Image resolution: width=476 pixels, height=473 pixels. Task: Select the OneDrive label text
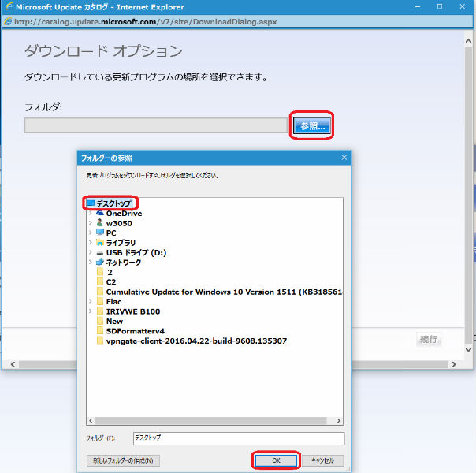124,213
